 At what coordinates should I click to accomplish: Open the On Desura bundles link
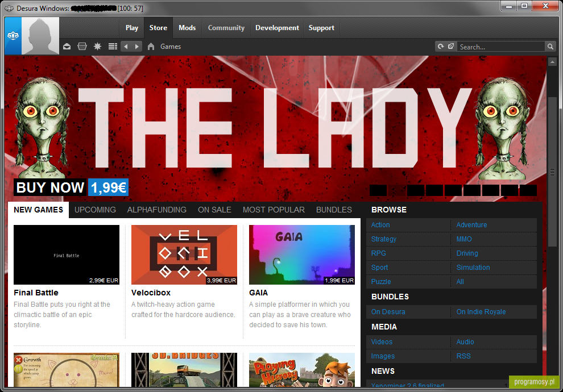point(388,312)
